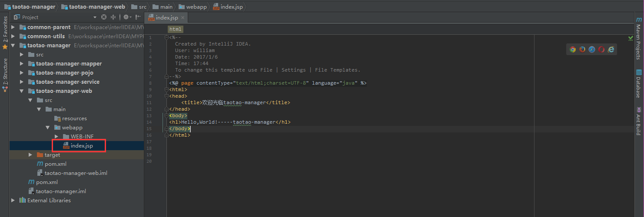Expand the target folder
644x217 pixels.
30,155
